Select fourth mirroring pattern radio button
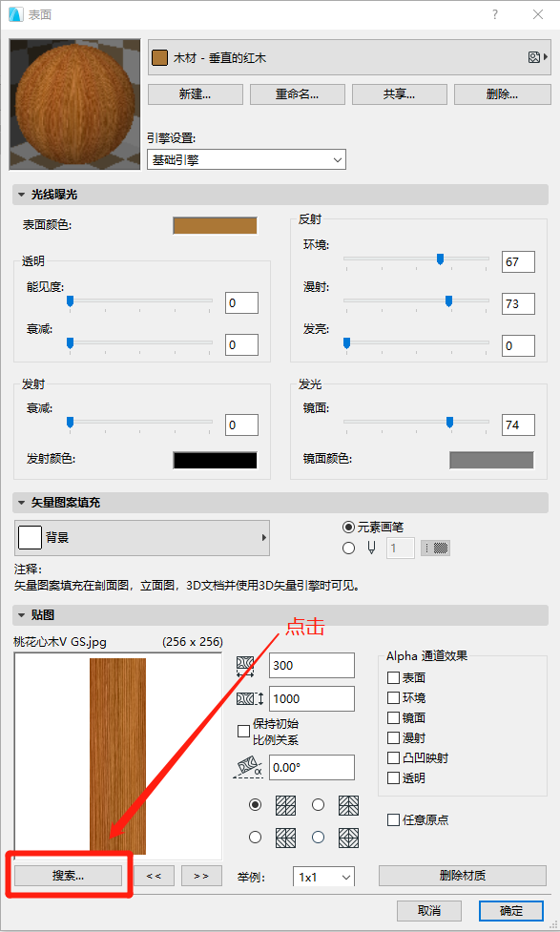Screen dimensions: 560x932 (318, 837)
